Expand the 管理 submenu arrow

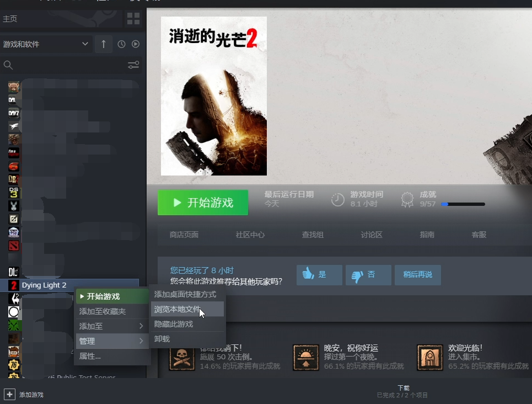point(141,341)
